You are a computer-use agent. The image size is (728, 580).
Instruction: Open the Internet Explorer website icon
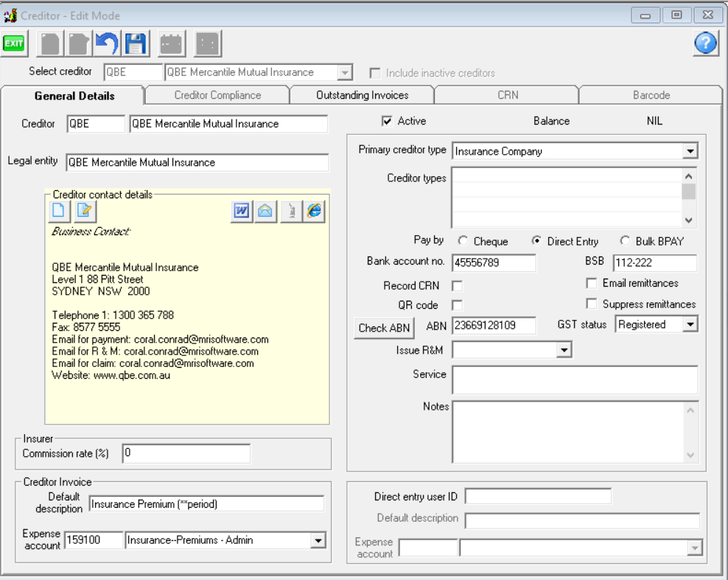point(315,212)
